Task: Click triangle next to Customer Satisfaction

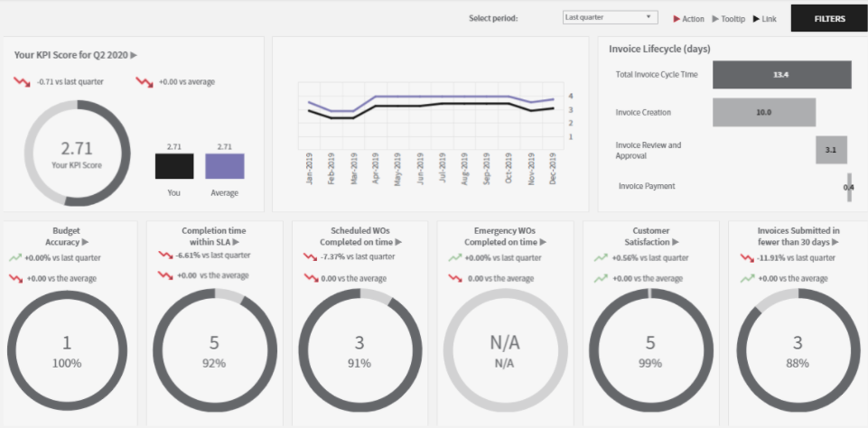Action: tap(676, 242)
